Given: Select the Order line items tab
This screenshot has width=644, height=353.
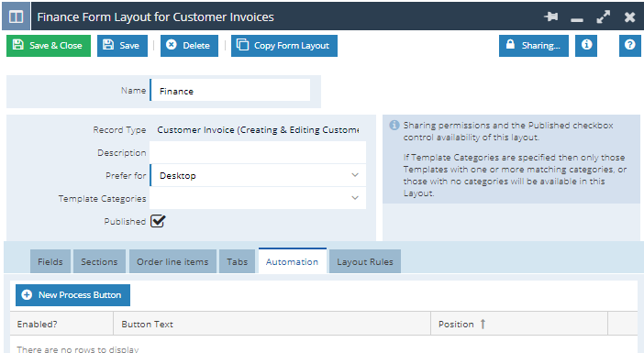Looking at the screenshot, I should click(x=172, y=261).
